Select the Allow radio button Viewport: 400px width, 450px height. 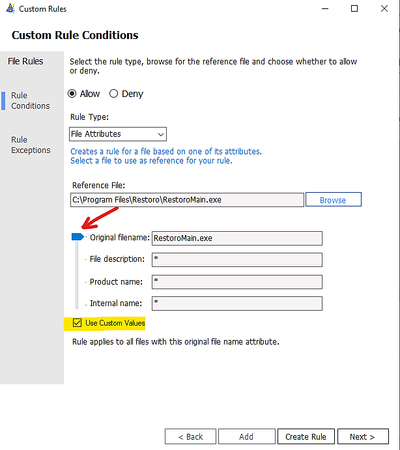point(72,94)
